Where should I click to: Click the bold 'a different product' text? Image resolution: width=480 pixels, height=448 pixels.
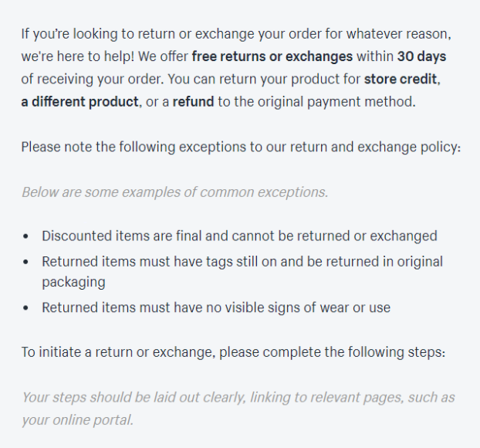tap(80, 102)
